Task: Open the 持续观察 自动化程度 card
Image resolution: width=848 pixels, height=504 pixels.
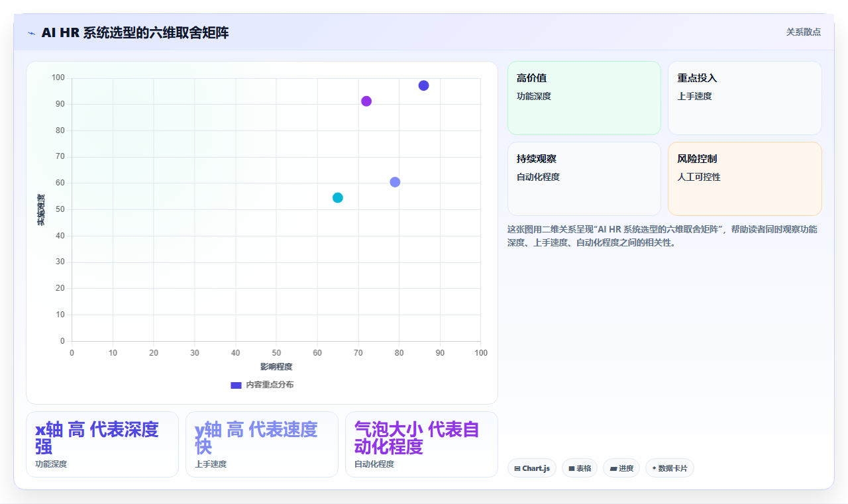Action: [584, 179]
